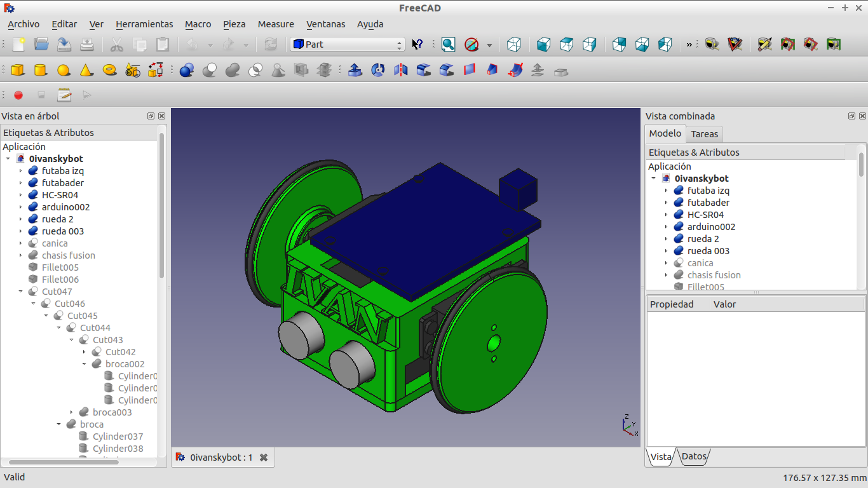Float the Vista combinada panel
The width and height of the screenshot is (868, 488).
coord(851,116)
